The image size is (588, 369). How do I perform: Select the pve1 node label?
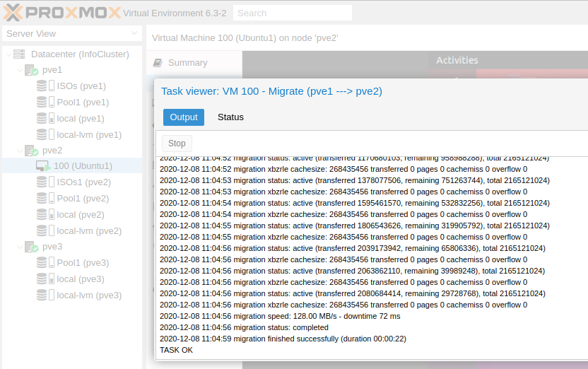[x=52, y=70]
